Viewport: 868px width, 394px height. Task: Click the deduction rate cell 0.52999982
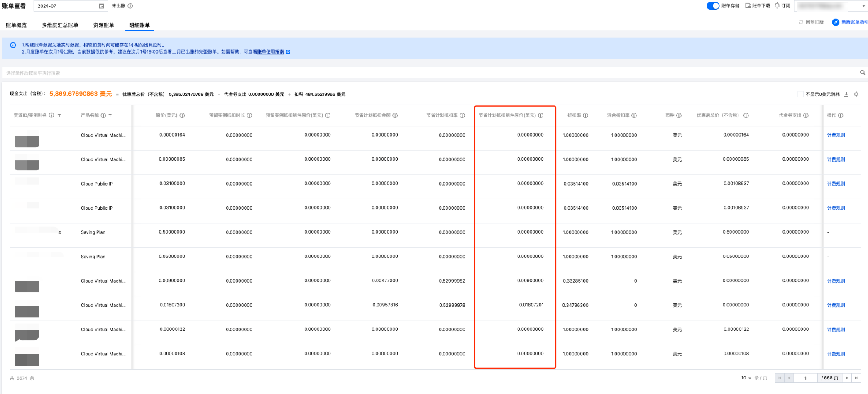click(x=452, y=281)
